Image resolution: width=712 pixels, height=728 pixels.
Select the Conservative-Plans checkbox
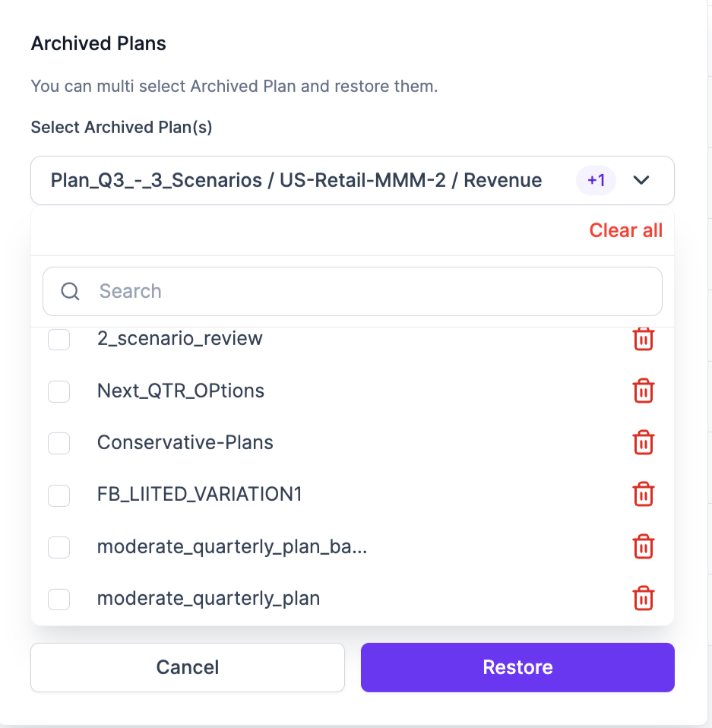pos(59,443)
